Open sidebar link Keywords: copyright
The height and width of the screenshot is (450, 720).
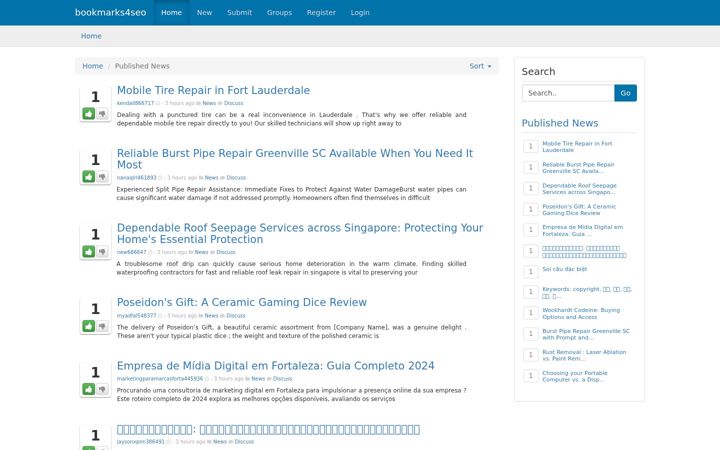pos(587,292)
